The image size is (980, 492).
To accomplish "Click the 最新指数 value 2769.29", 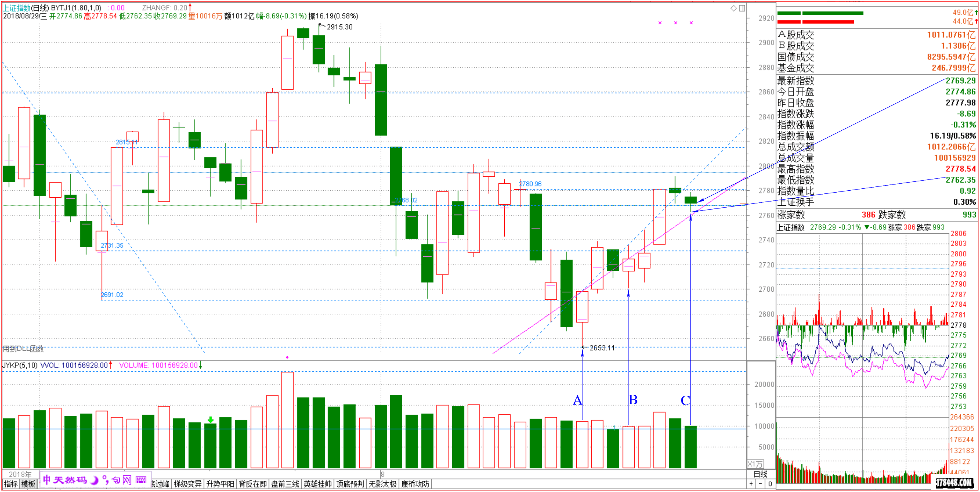I will click(x=961, y=80).
